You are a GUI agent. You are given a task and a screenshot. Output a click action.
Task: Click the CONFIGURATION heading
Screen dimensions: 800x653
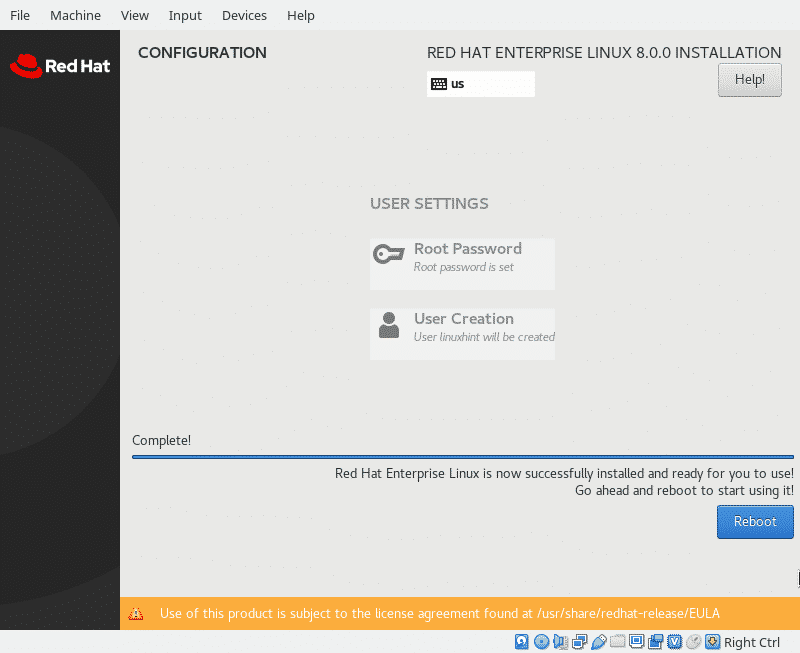coord(203,53)
